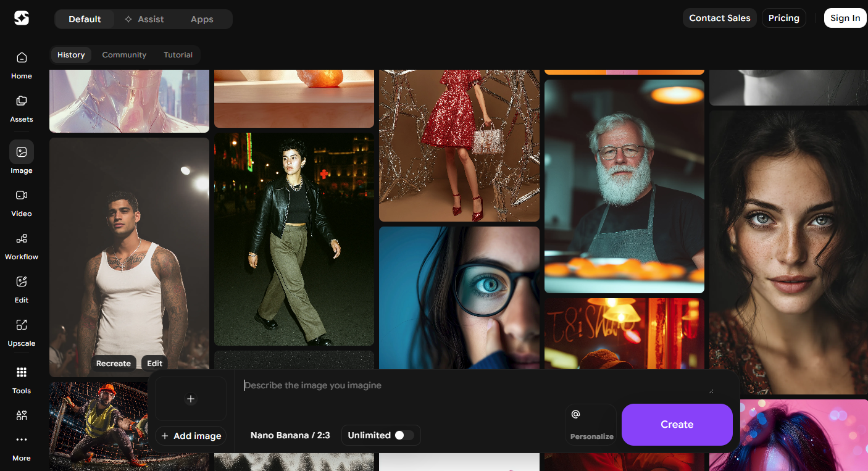Switch to the Community tab

(x=124, y=55)
